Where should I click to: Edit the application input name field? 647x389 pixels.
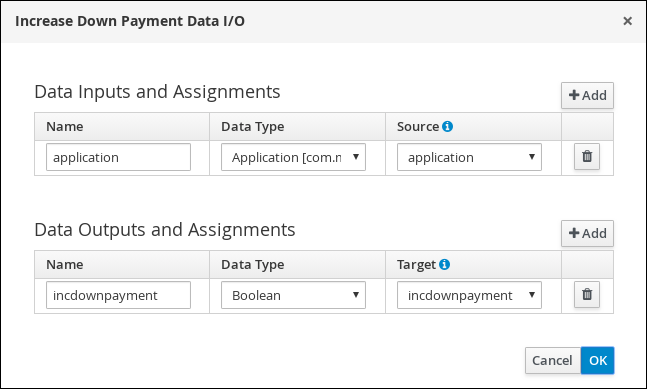[118, 157]
